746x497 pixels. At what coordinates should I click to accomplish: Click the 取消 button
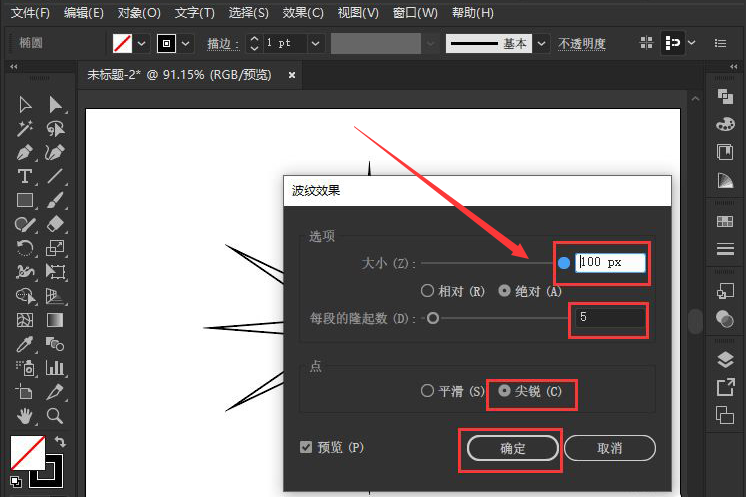coord(609,448)
